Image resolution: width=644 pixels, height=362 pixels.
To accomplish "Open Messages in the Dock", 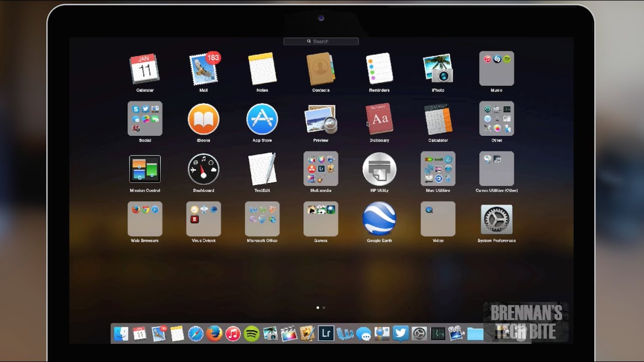I will tap(363, 334).
